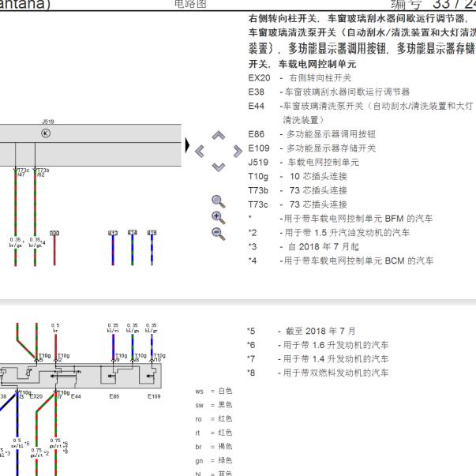Click the right arrow navigation icon
This screenshot has width=476, height=476.
coord(238,152)
